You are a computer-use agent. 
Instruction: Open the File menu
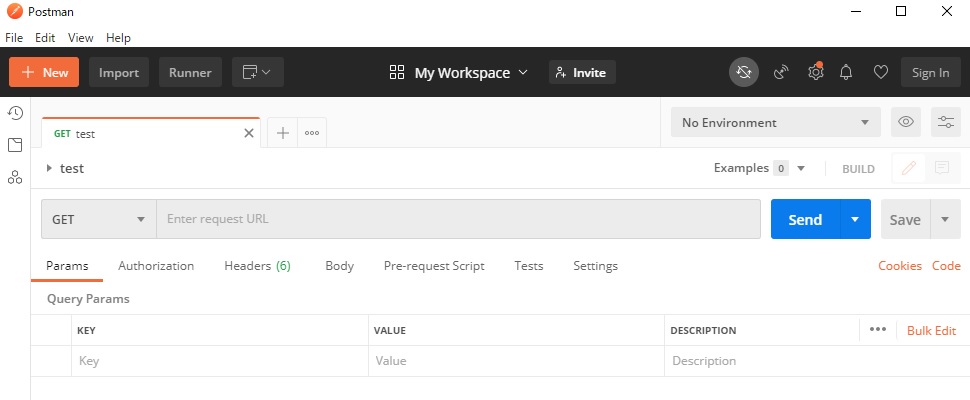point(14,38)
